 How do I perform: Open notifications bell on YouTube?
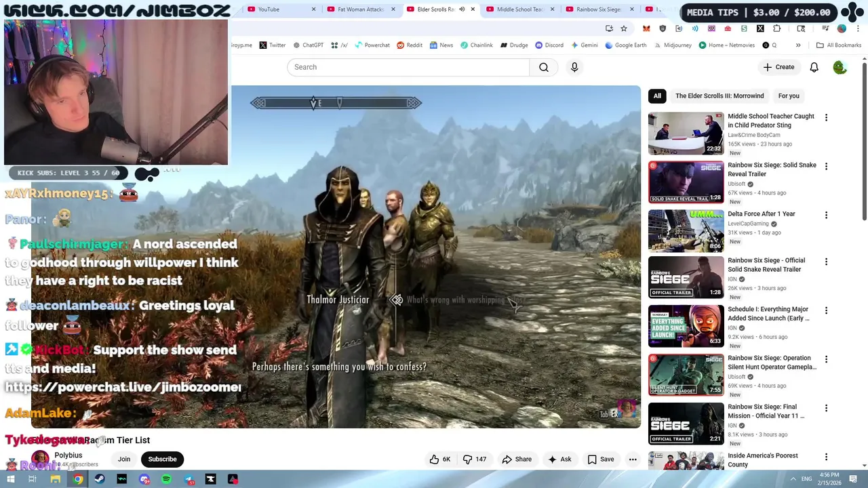pyautogui.click(x=814, y=67)
